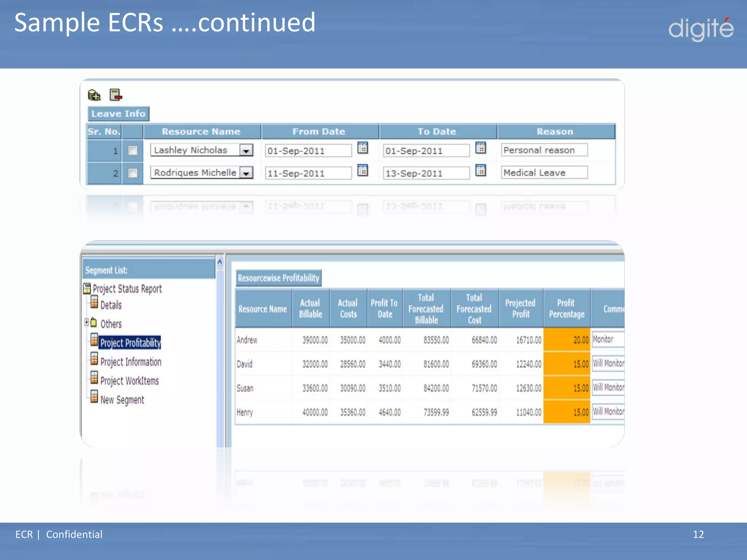Click the Reason column header
This screenshot has width=747, height=560.
(556, 132)
